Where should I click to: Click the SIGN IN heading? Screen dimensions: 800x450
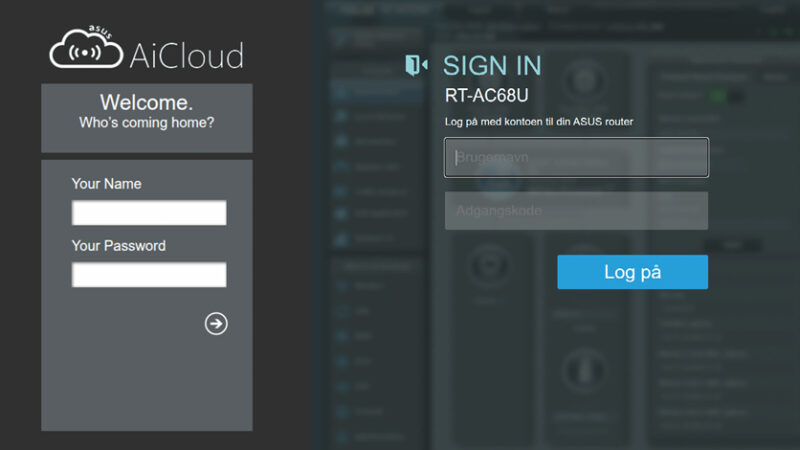492,66
